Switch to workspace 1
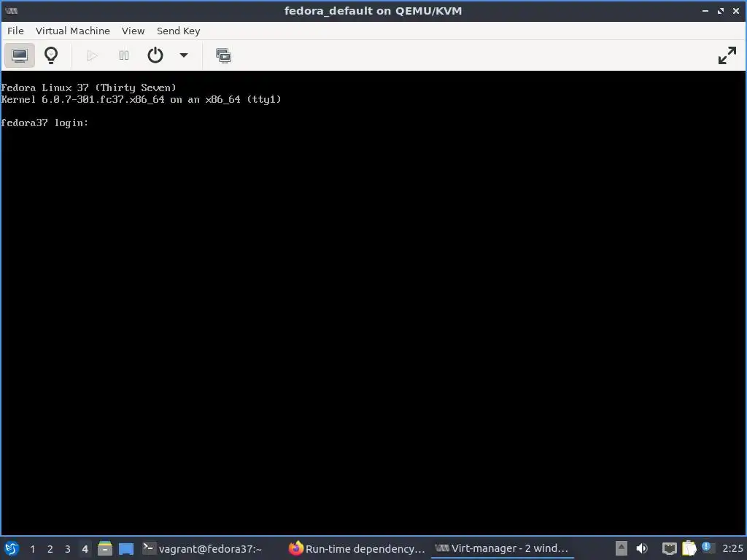Screen dimensions: 747x560 [x=32, y=549]
